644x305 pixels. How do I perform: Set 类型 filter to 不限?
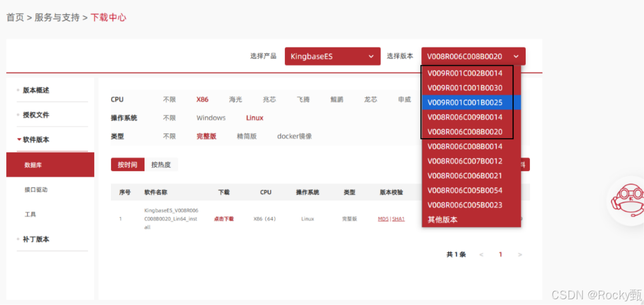[169, 136]
